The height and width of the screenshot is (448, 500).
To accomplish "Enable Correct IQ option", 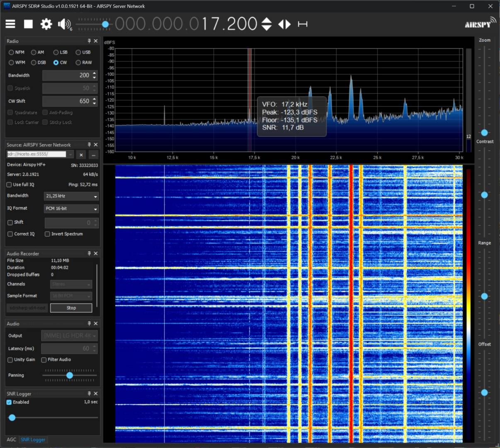I will coord(10,234).
